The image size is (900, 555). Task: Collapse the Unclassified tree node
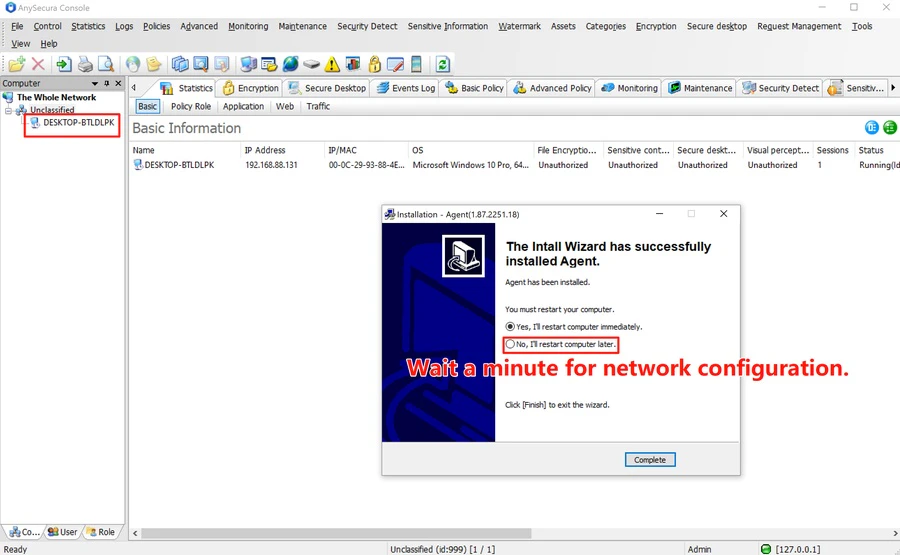[9, 110]
